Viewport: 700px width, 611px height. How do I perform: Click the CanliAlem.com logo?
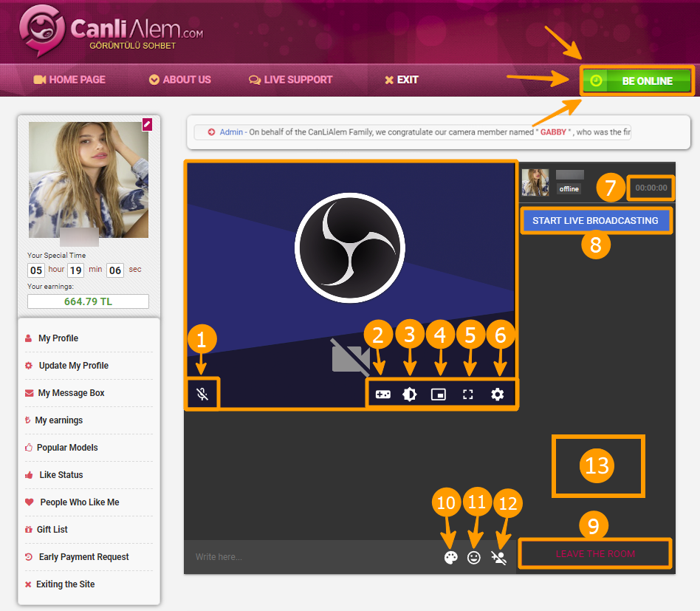pyautogui.click(x=111, y=32)
